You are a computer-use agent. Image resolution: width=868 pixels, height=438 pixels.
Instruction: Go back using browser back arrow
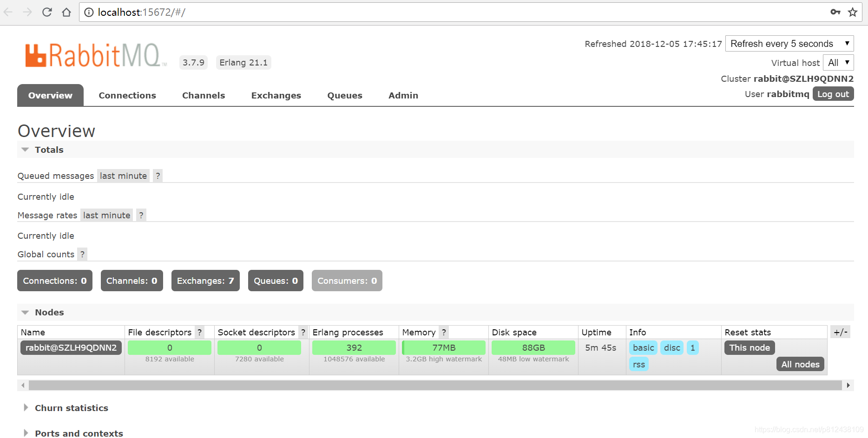pos(8,12)
